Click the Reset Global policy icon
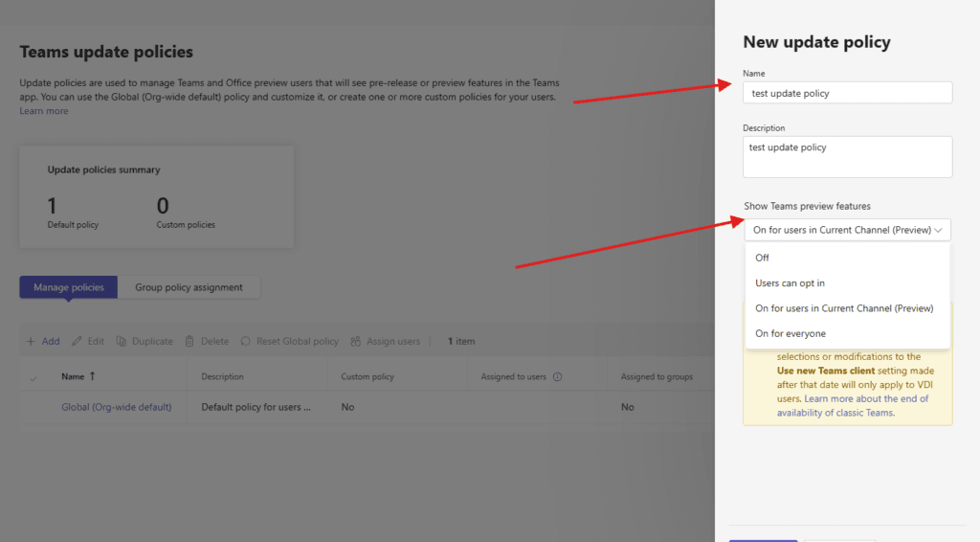The width and height of the screenshot is (980, 542). pos(246,342)
